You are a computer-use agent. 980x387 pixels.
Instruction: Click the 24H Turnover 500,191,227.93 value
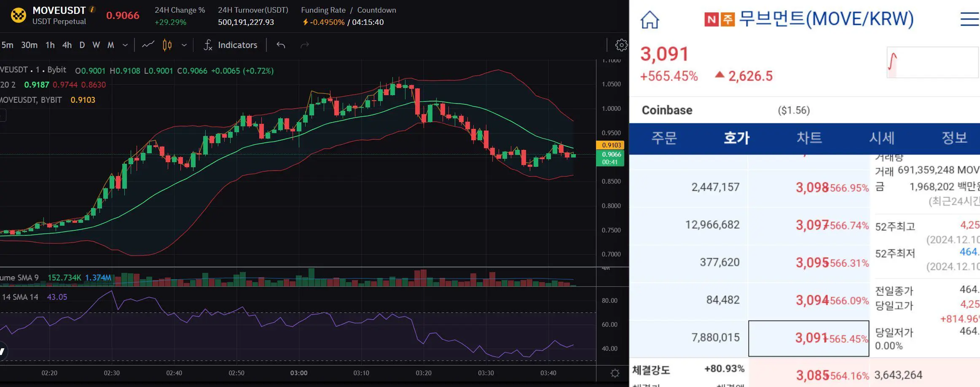pos(246,22)
